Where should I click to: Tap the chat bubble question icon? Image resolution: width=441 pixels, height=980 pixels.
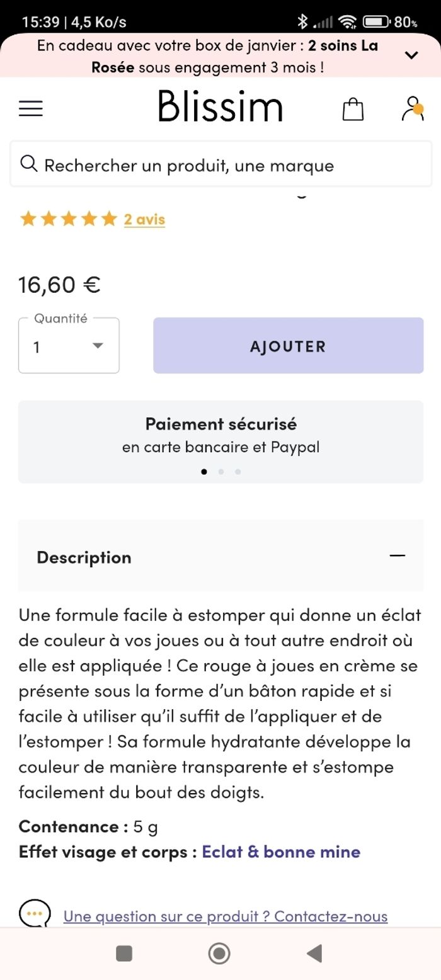pos(34,913)
